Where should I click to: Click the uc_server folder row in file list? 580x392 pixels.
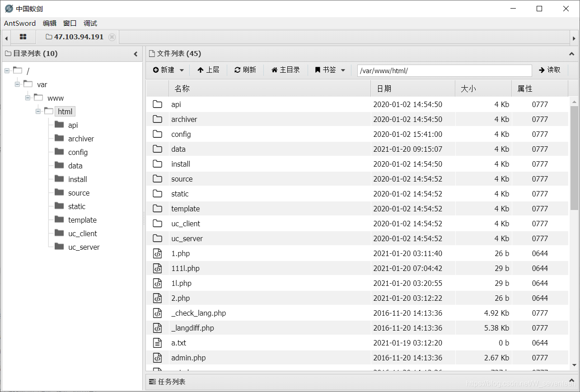click(x=357, y=238)
